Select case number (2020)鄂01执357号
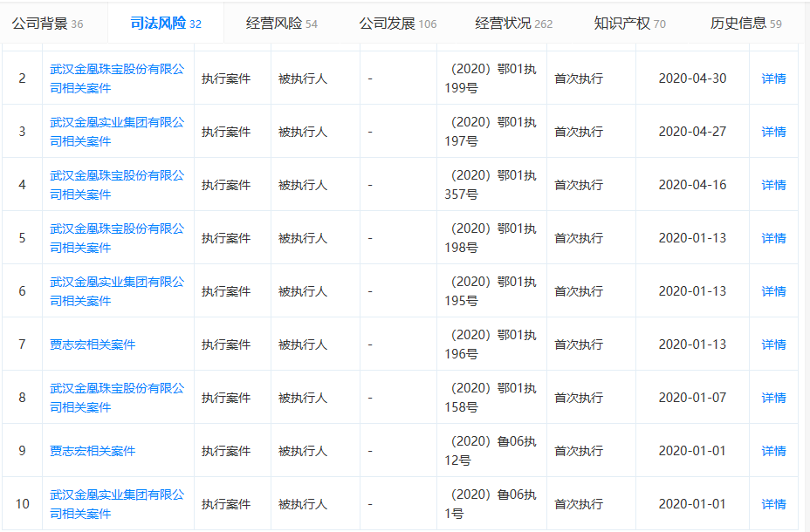Screen dimensions: 810x532 point(491,185)
